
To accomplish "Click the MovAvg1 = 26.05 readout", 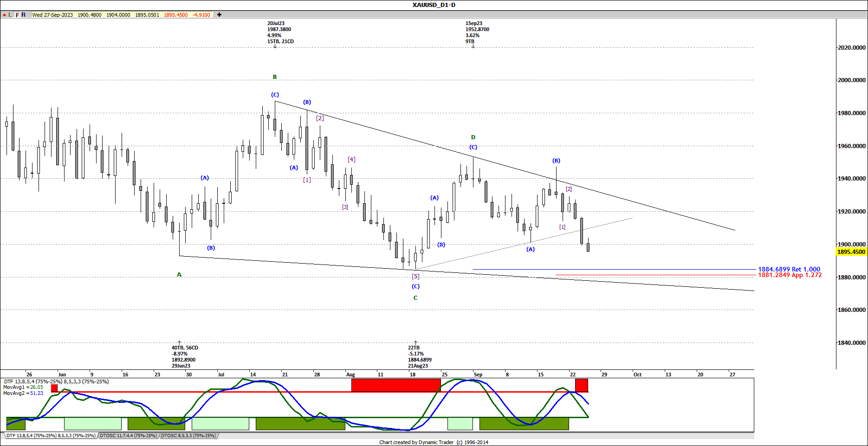I will 23,387.
